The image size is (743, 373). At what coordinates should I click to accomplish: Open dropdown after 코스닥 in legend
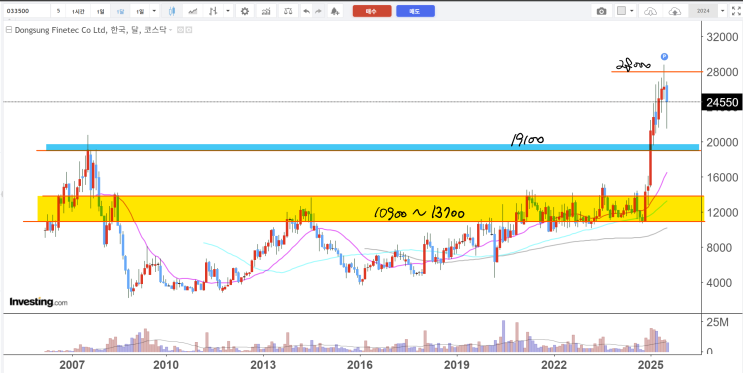[171, 30]
